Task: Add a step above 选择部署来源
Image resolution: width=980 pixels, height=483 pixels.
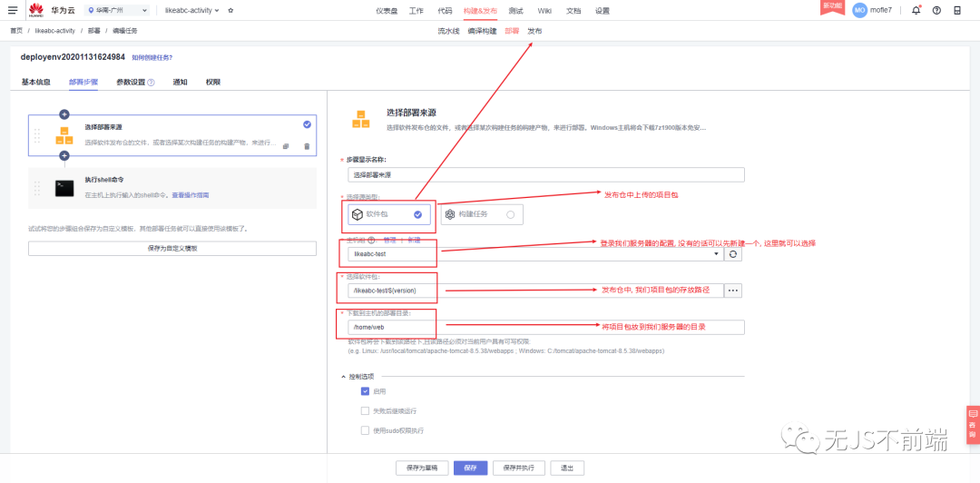Action: pos(64,113)
